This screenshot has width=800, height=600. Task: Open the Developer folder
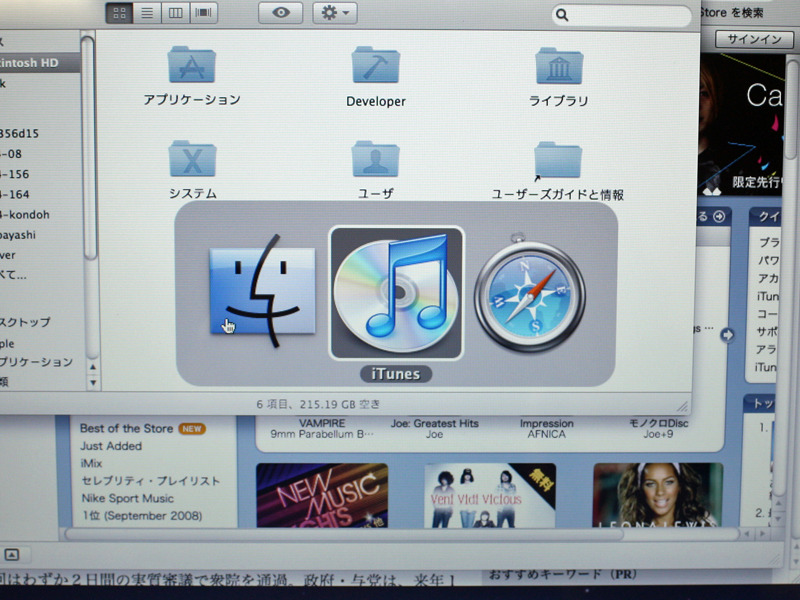(x=376, y=77)
